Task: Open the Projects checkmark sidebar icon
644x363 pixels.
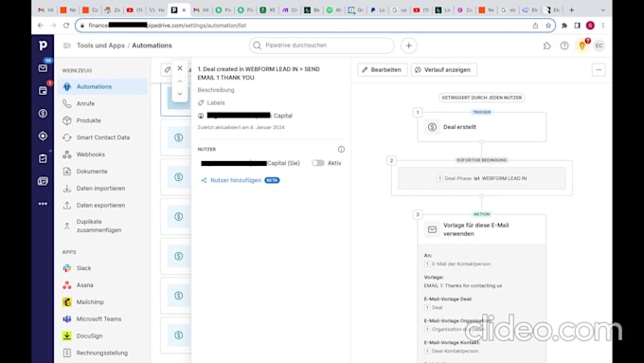Action: pos(43,158)
